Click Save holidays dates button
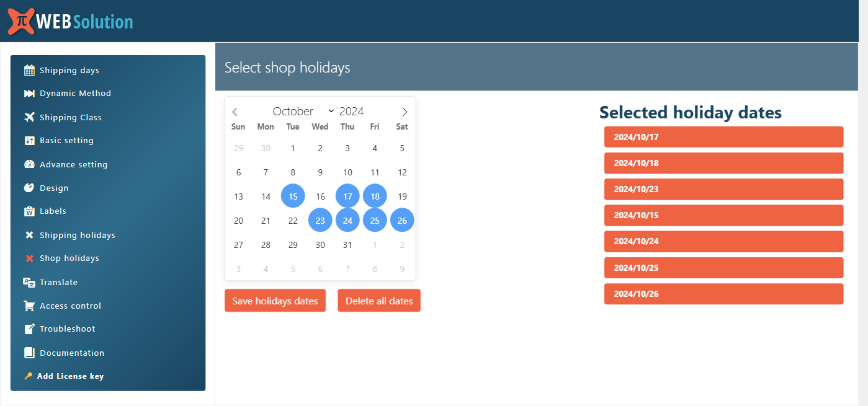868x406 pixels. (275, 300)
